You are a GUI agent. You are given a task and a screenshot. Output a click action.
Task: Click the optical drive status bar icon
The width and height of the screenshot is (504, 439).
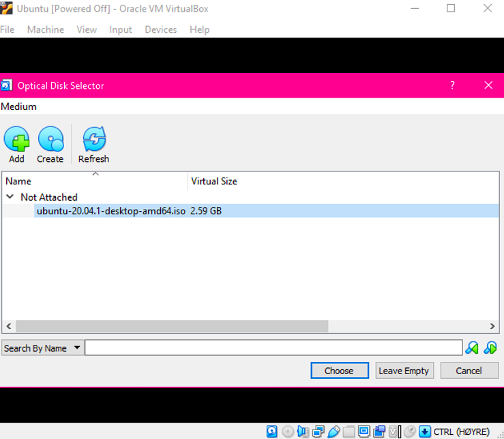tap(288, 431)
